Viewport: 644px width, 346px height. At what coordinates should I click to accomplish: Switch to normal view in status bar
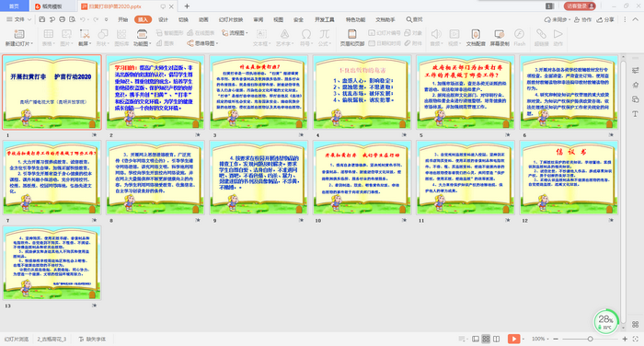click(476, 339)
